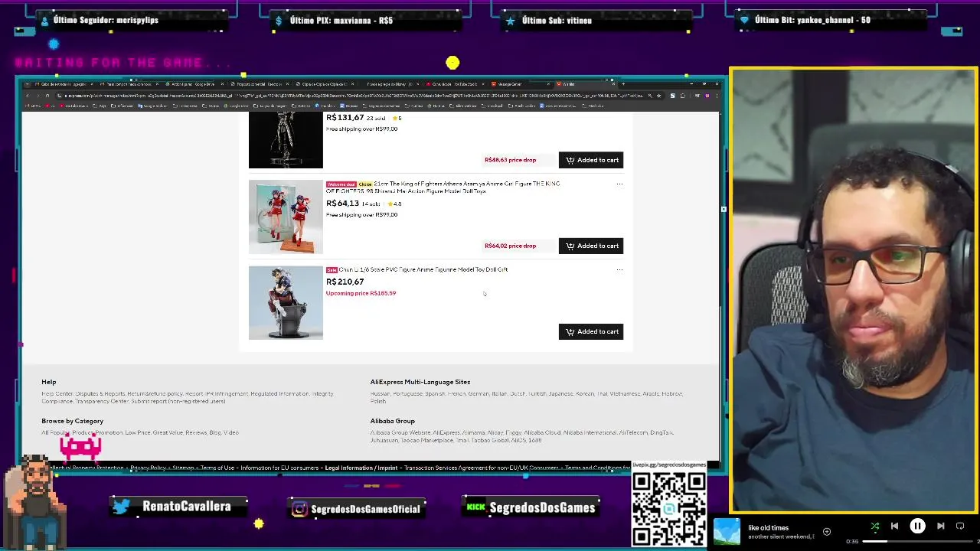The image size is (980, 551).
Task: Open Great Value category link
Action: [x=168, y=433]
